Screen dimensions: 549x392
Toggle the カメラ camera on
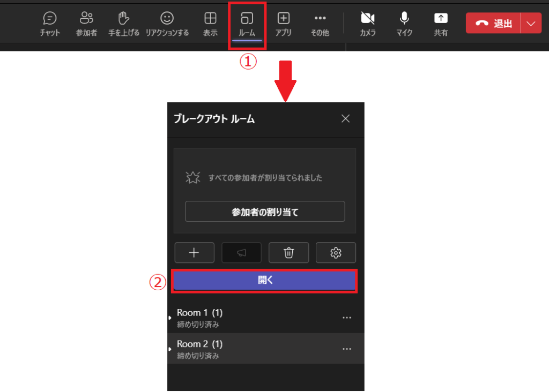coord(367,24)
